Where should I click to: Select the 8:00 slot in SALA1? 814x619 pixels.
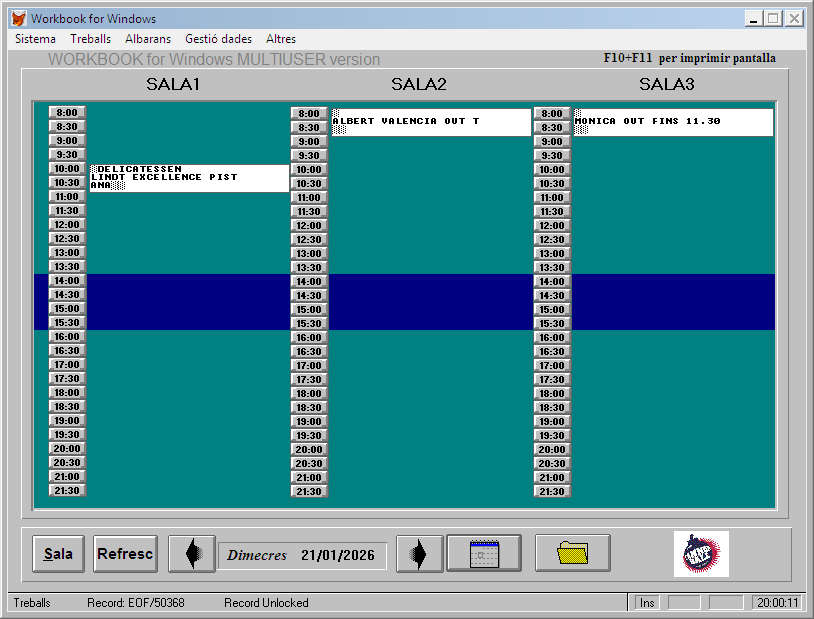[68, 113]
